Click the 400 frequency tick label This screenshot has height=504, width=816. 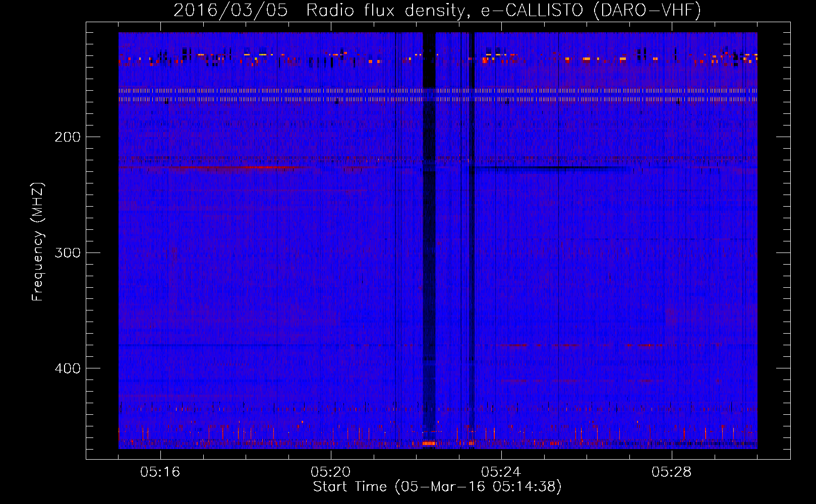pyautogui.click(x=68, y=368)
